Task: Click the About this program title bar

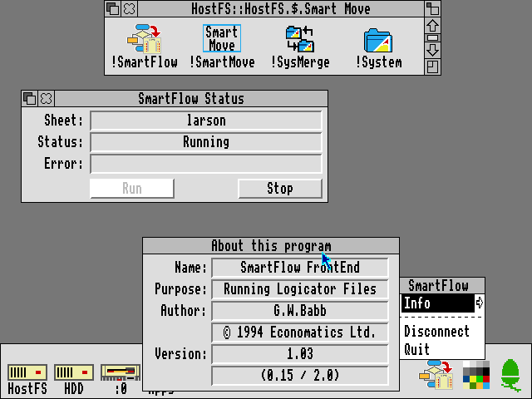Action: [x=271, y=246]
